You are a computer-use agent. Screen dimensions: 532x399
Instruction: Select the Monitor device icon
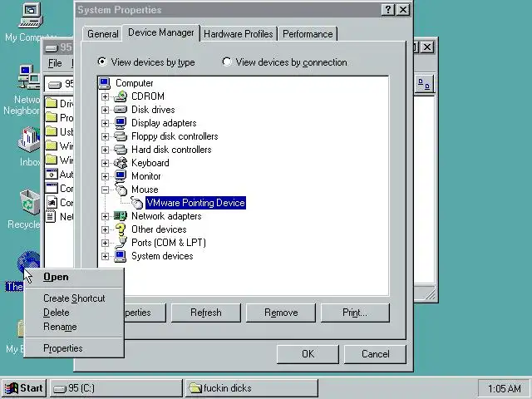(121, 176)
